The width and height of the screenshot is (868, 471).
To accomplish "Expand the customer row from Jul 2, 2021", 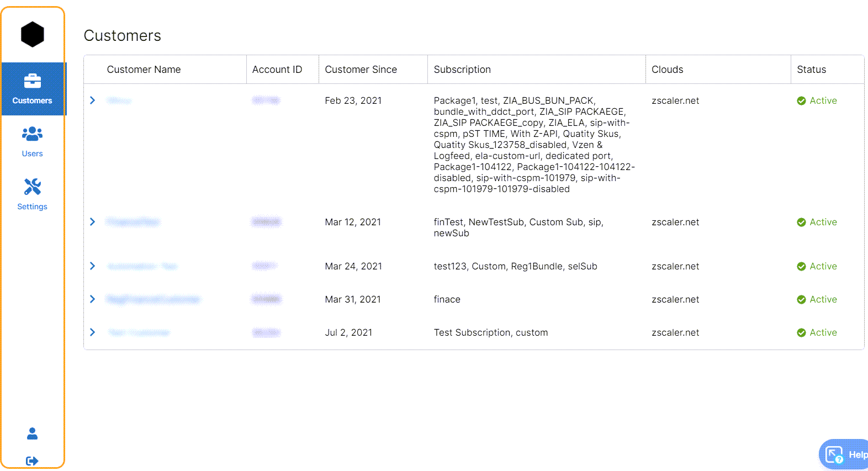I will [x=93, y=332].
